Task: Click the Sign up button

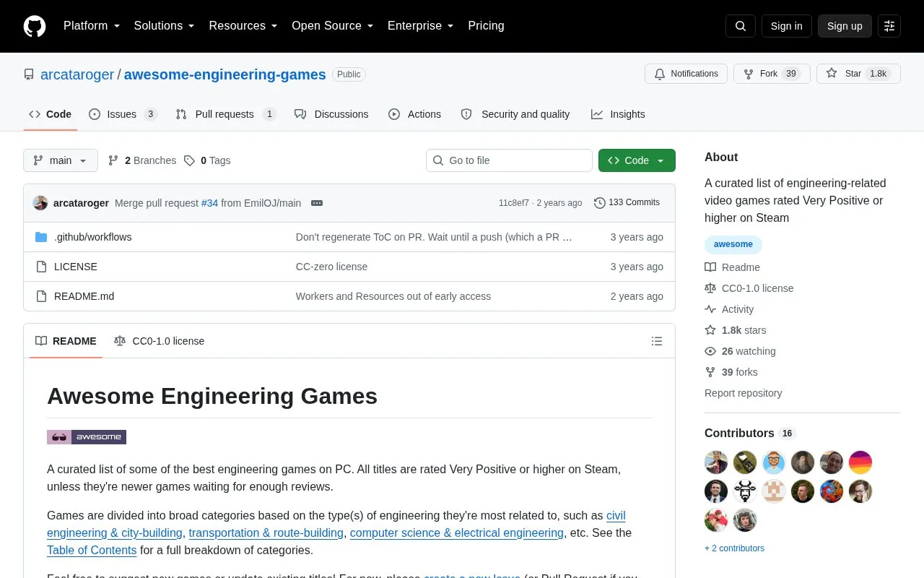Action: 845,26
